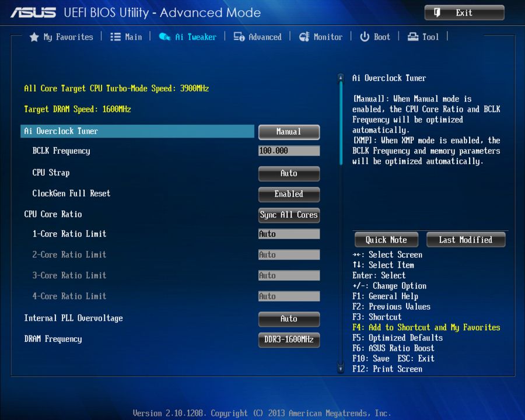The height and width of the screenshot is (420, 525).
Task: Select the My Favorites star icon
Action: tap(34, 36)
